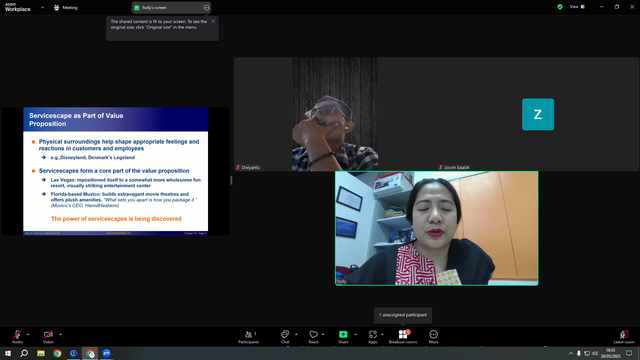The image size is (640, 360).
Task: Select zoom baa04 participant tile
Action: coord(538,114)
